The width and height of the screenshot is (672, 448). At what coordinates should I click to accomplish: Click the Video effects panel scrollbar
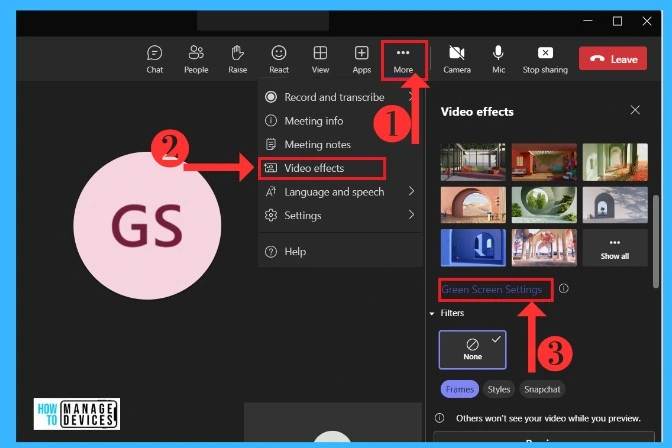(656, 242)
